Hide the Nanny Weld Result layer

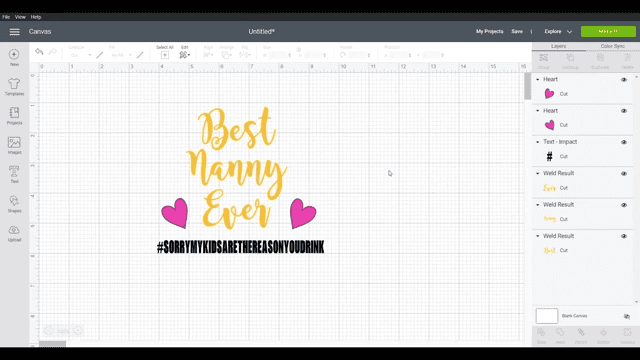(x=624, y=205)
